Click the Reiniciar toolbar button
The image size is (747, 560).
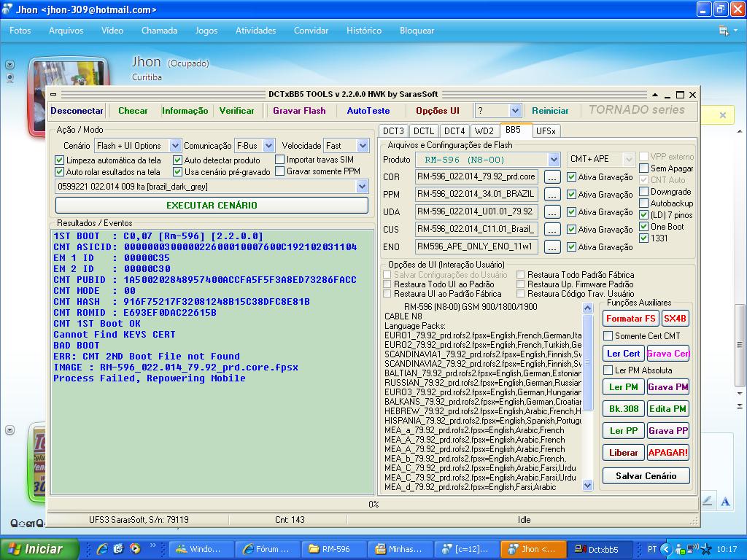550,111
